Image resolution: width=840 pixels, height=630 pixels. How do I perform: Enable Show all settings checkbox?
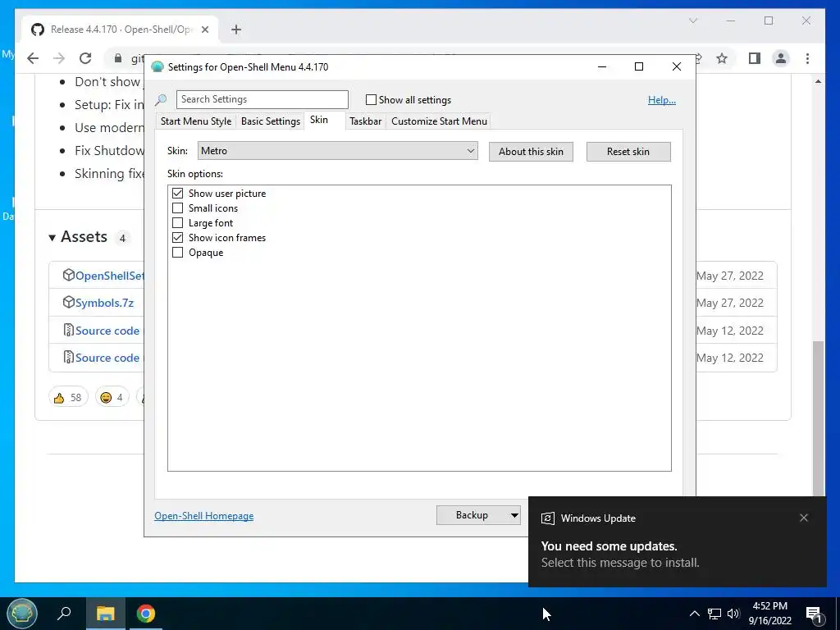coord(371,99)
